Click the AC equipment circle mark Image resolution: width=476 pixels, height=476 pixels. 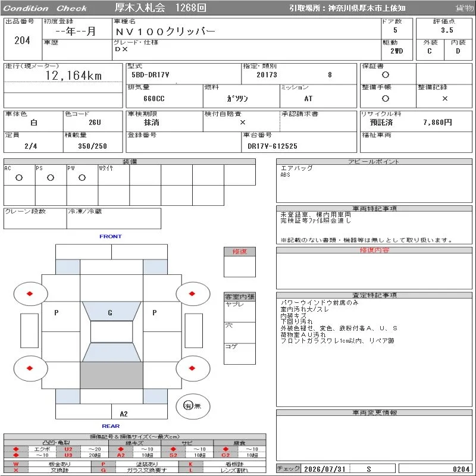coord(19,177)
